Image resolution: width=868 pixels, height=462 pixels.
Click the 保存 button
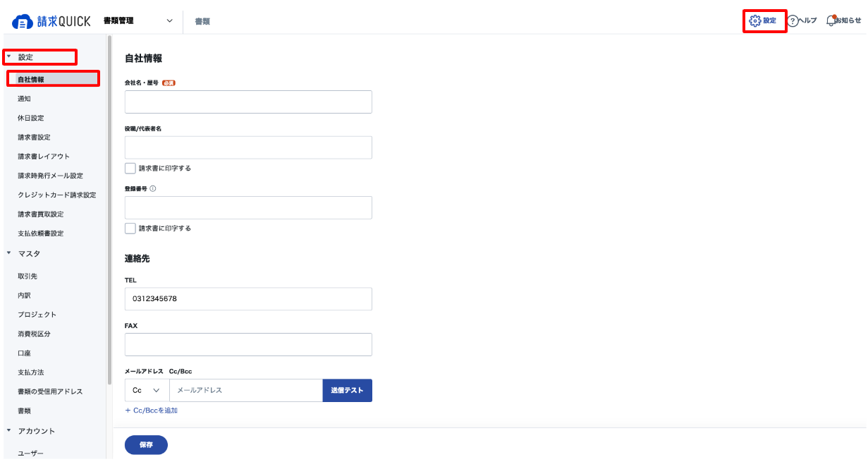146,445
